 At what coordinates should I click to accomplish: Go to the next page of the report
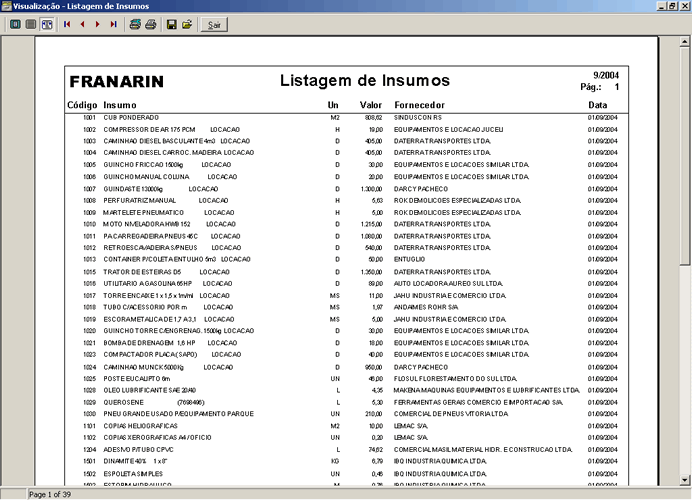(x=98, y=24)
